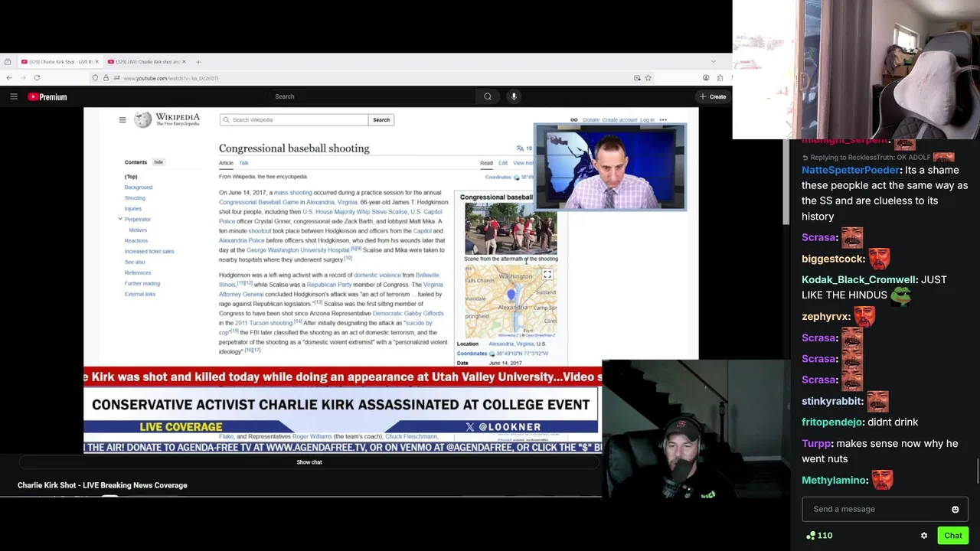The width and height of the screenshot is (980, 551).
Task: Open the article language selector icon
Action: (520, 148)
